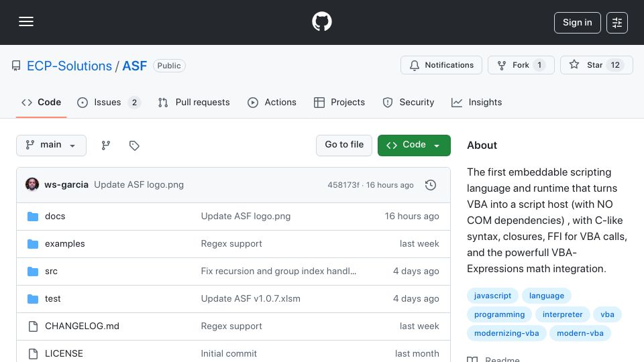
Task: Open ws-garcia's avatar image
Action: point(32,185)
